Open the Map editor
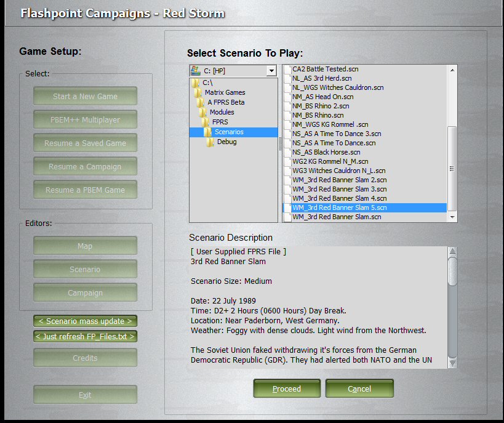 coord(85,246)
